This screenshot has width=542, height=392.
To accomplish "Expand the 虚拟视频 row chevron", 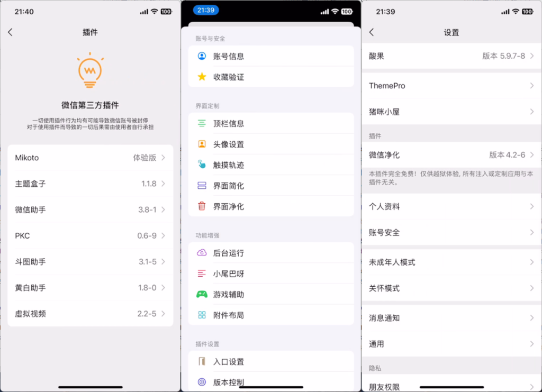I will coord(164,314).
